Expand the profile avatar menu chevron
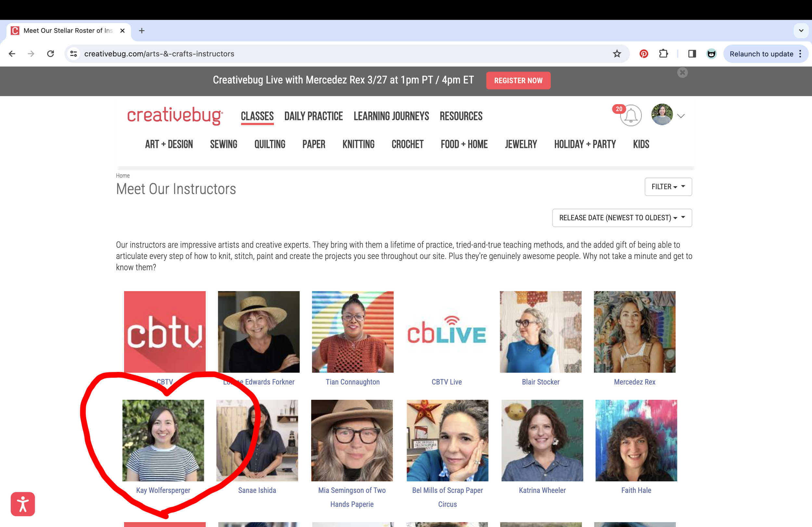The height and width of the screenshot is (527, 812). 681,116
